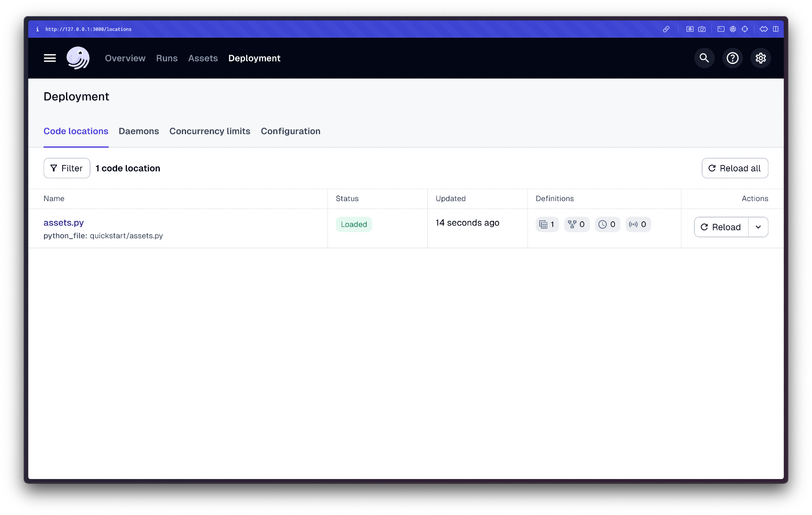This screenshot has width=812, height=515.
Task: Click the info icon beside the URL
Action: coord(38,29)
